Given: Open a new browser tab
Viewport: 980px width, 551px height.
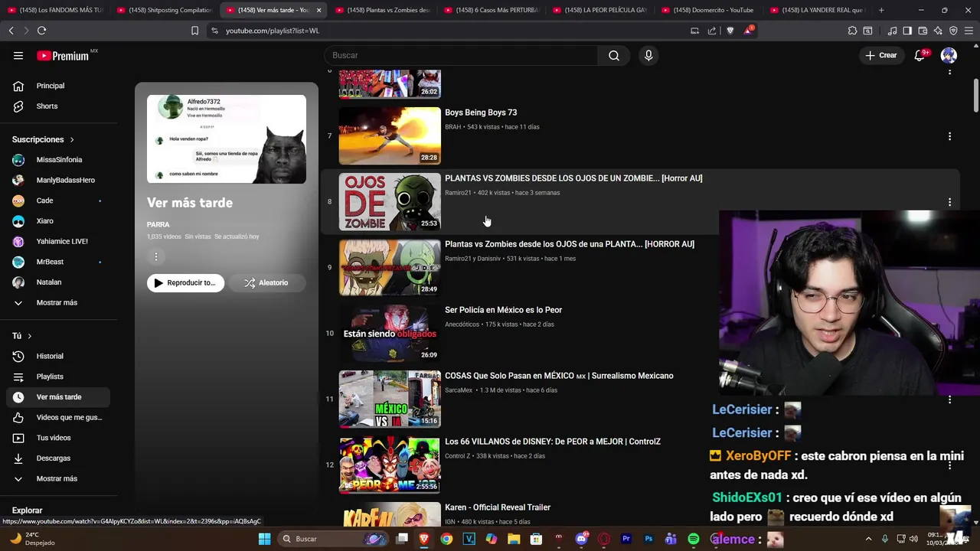Looking at the screenshot, I should [881, 10].
